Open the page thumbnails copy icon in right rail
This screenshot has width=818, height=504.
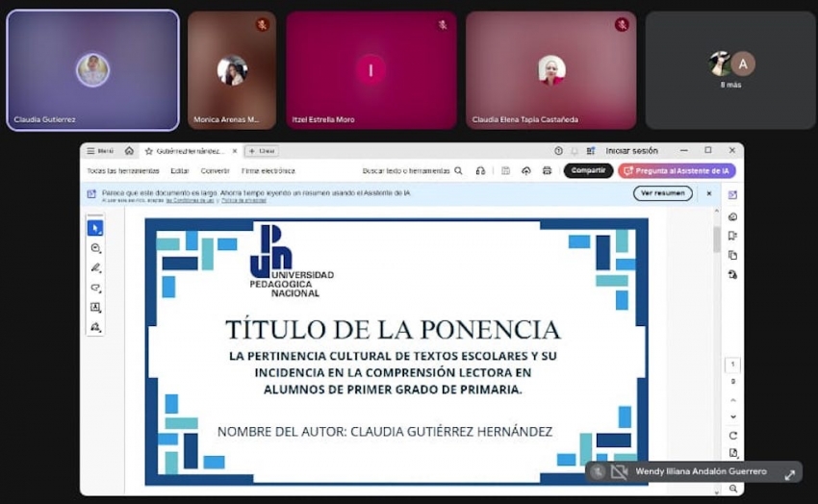732,256
